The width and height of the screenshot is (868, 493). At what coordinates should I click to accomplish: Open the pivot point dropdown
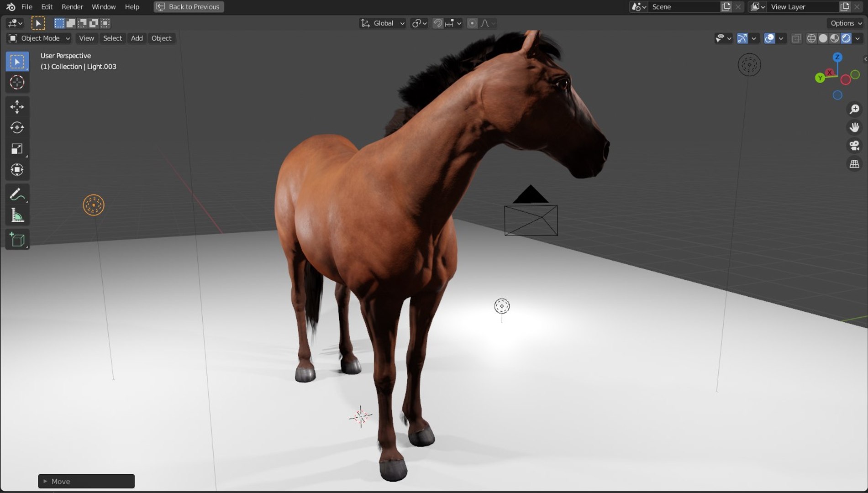(419, 23)
